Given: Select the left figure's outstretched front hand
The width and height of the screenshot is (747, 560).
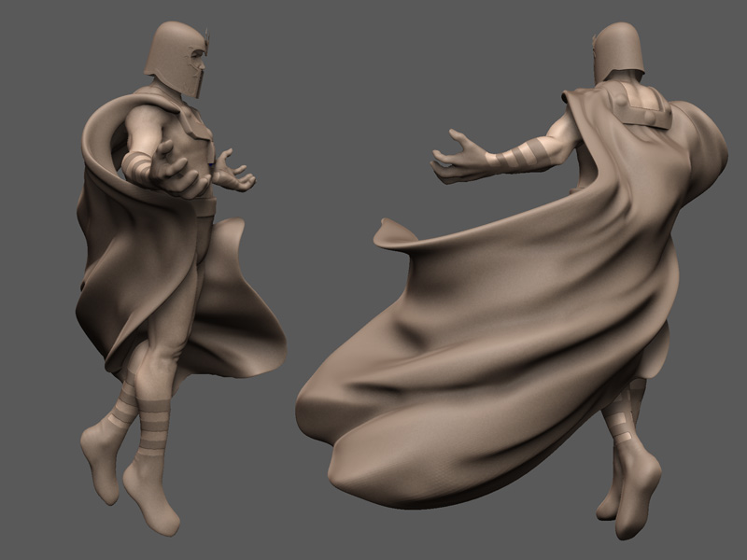Looking at the screenshot, I should click(x=178, y=171).
